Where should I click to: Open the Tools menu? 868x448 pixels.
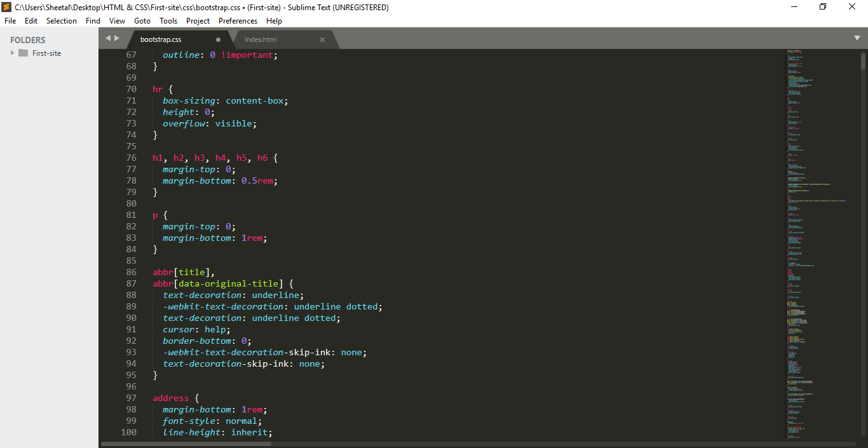[x=168, y=21]
